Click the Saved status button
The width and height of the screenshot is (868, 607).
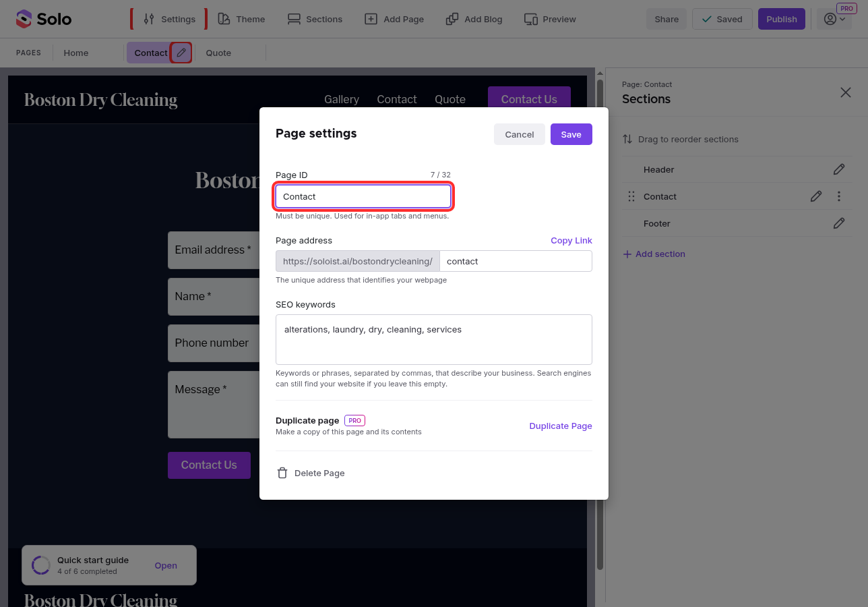tap(722, 19)
